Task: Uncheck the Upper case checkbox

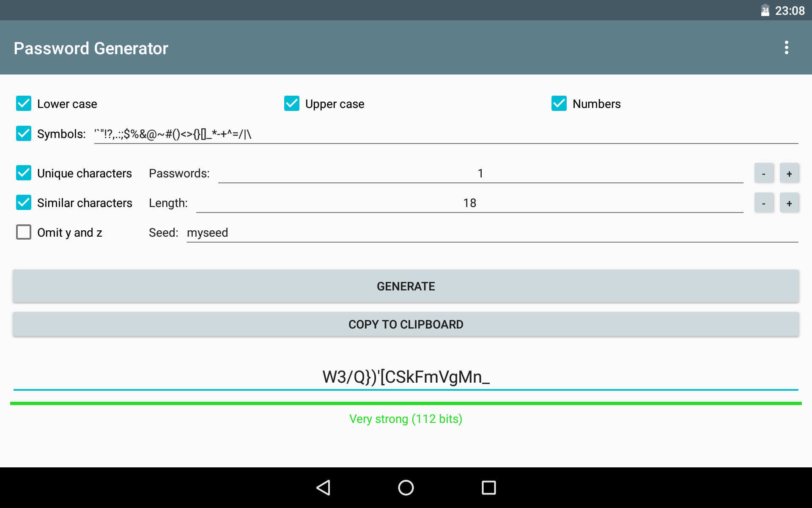Action: point(292,103)
